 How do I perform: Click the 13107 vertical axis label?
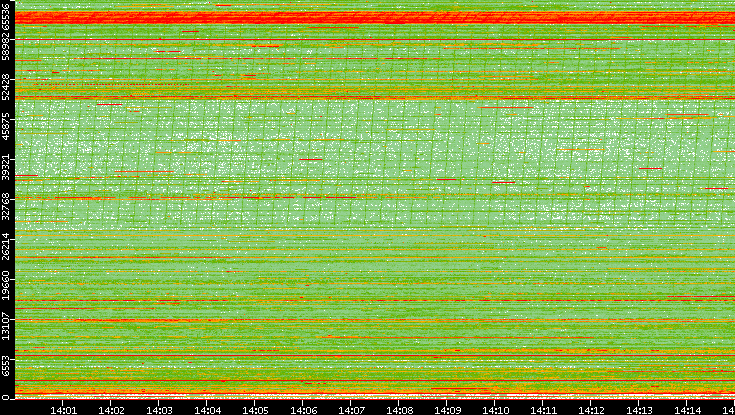(5, 327)
